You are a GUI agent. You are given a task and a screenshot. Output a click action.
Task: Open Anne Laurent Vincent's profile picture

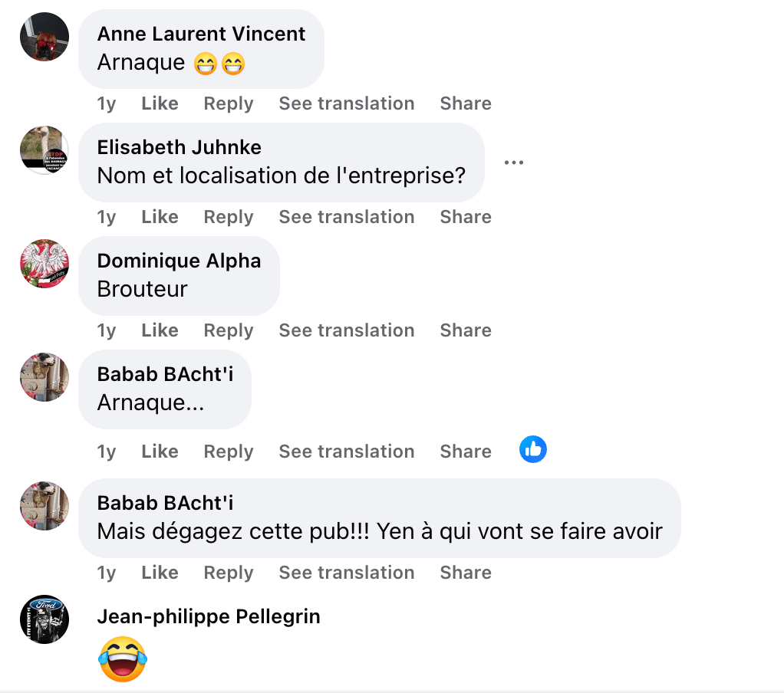(44, 37)
